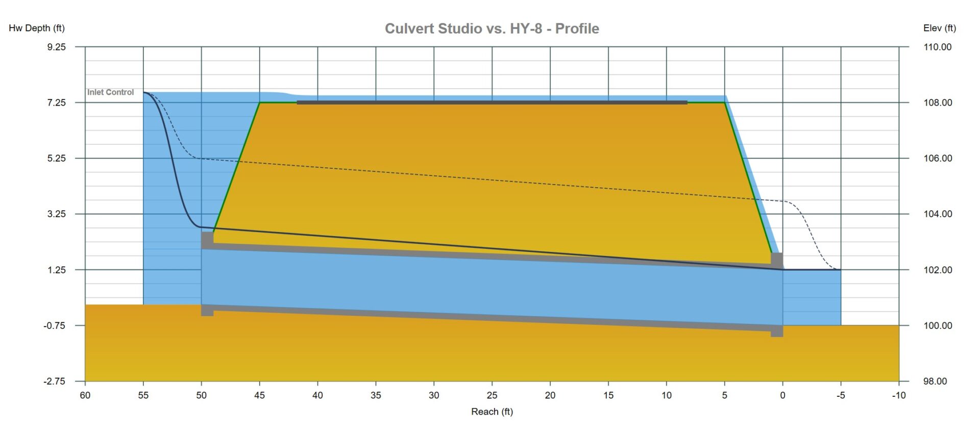Click the "Reach (ft)" axis title
This screenshot has height=432, width=980.
pyautogui.click(x=492, y=412)
